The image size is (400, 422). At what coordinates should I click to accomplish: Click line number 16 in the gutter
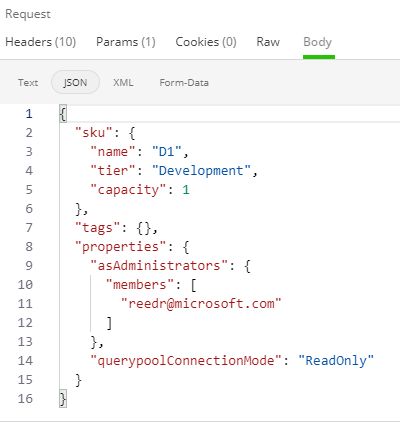(25, 399)
